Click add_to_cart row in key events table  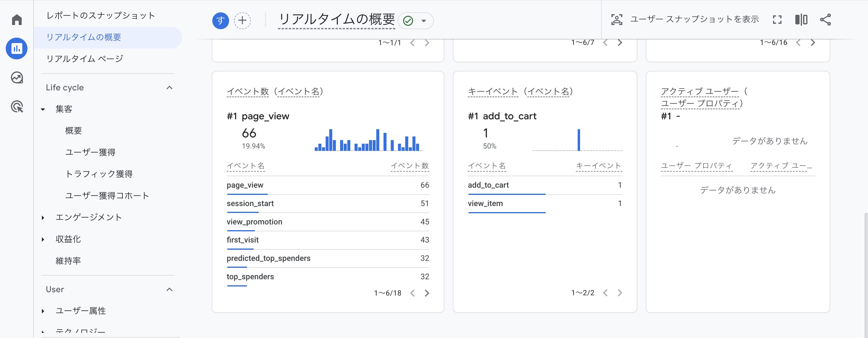point(545,185)
